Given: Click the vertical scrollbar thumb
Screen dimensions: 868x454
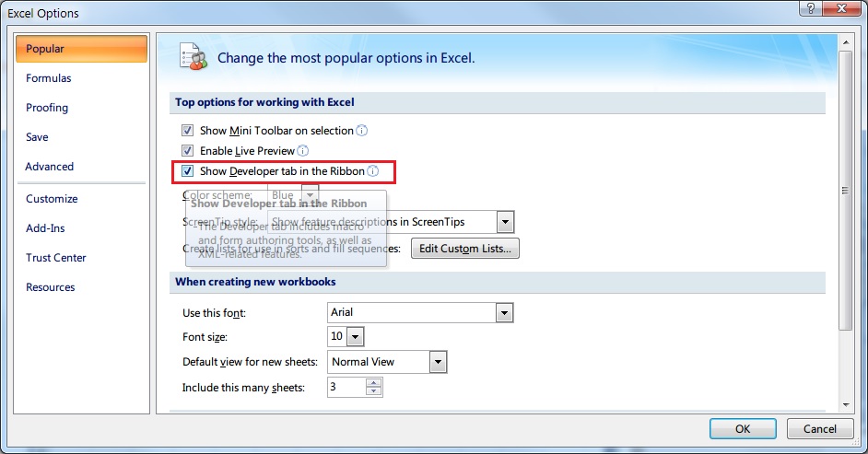Looking at the screenshot, I should pos(845,191).
